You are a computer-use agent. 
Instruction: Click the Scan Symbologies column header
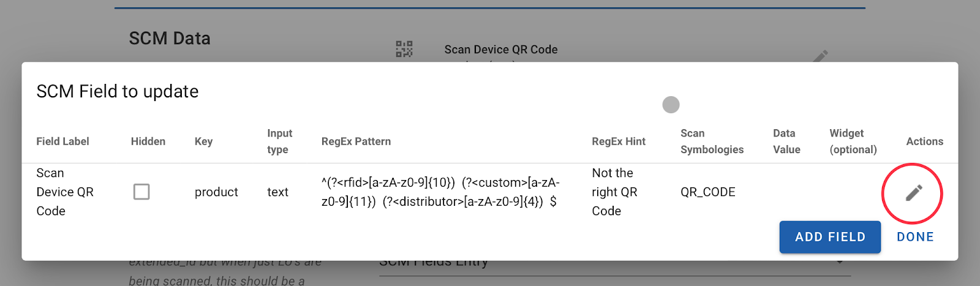(712, 141)
